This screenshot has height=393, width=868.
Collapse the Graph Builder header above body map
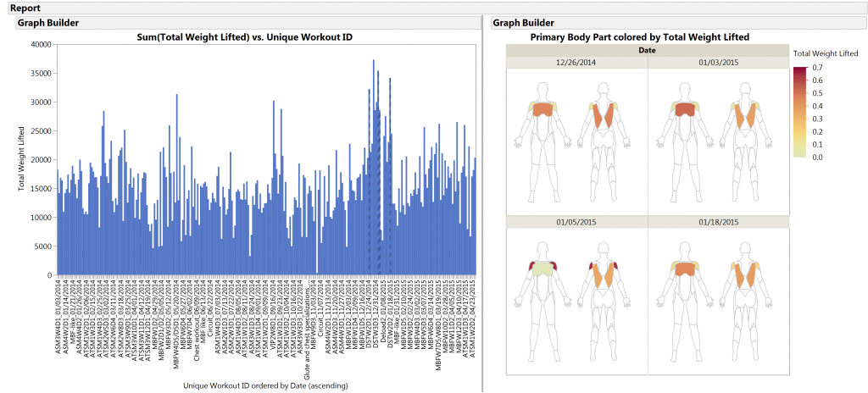(x=677, y=23)
